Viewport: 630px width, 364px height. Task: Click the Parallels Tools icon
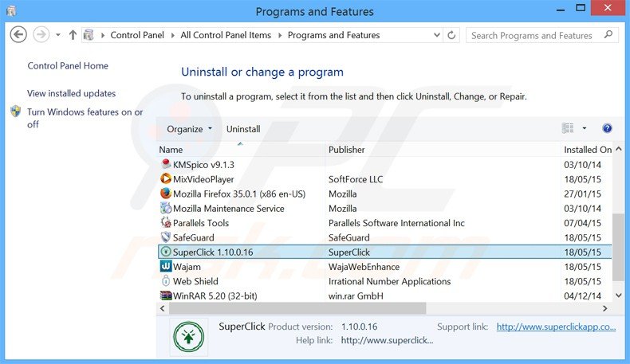click(166, 222)
